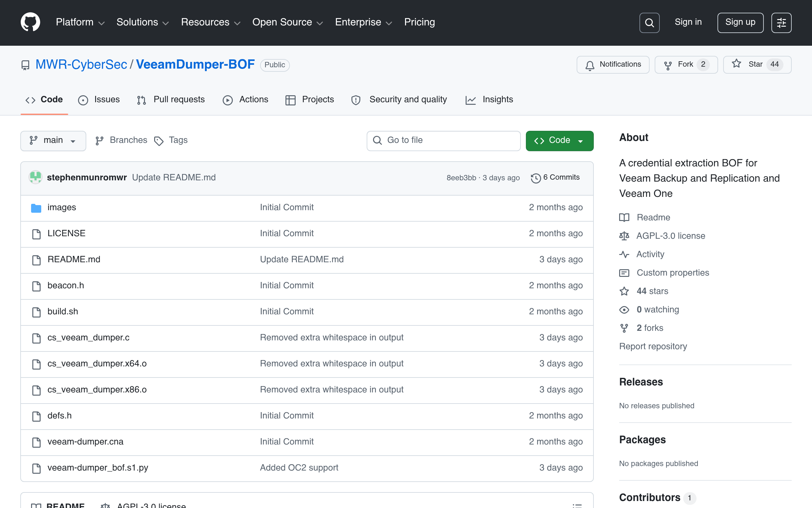Image resolution: width=812 pixels, height=508 pixels.
Task: Click the stephenmunromwr author name
Action: 87,177
